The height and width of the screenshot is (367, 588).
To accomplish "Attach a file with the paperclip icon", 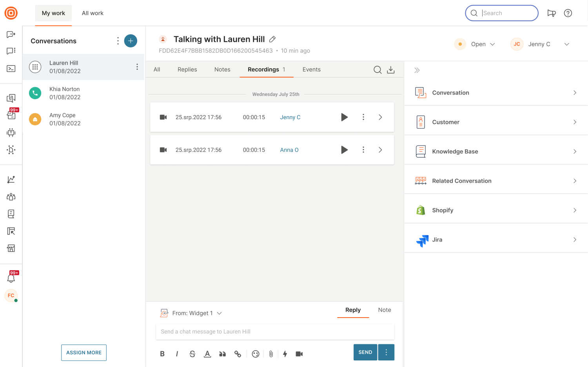I will click(271, 354).
